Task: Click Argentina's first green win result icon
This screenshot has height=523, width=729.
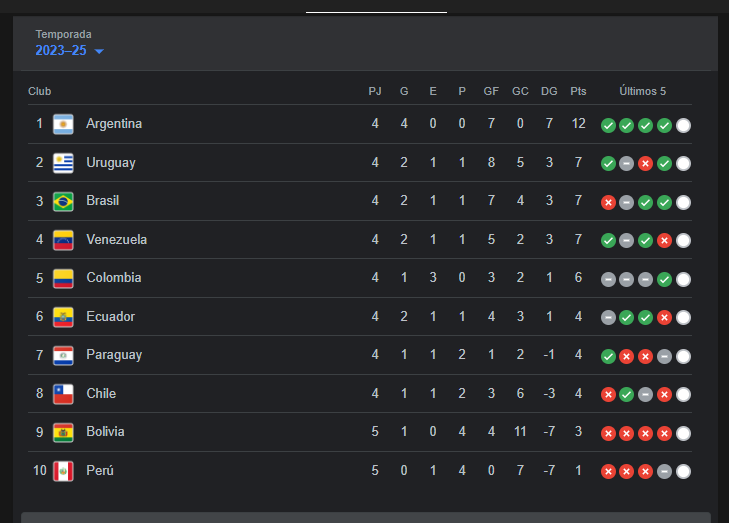Action: point(608,125)
